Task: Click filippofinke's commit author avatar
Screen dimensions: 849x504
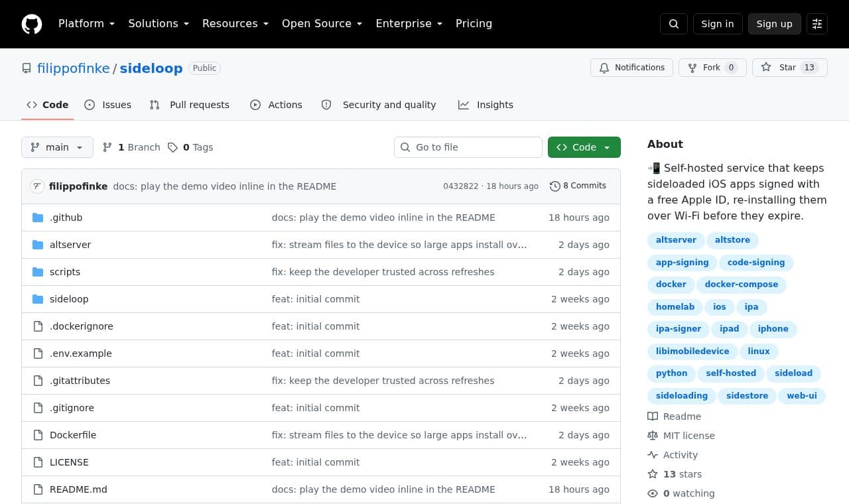Action: coord(37,186)
